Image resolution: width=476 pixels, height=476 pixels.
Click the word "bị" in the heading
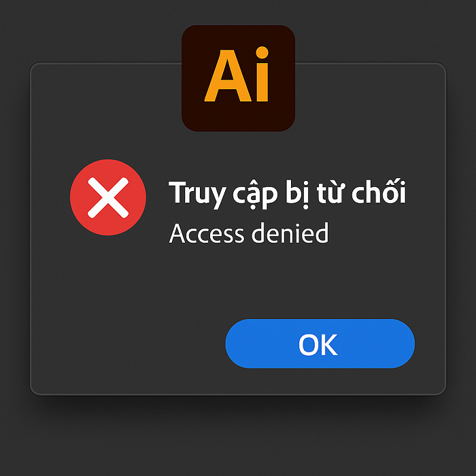pyautogui.click(x=297, y=194)
